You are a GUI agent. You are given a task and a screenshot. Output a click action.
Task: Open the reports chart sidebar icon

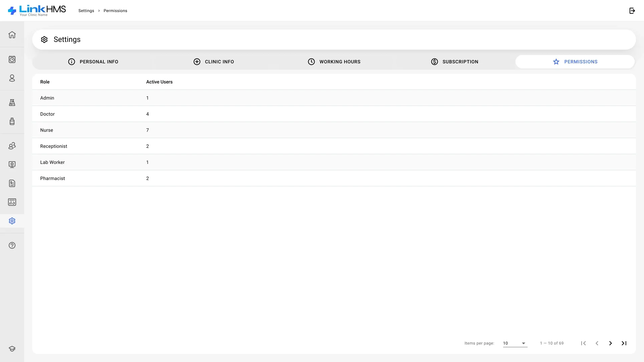(12, 202)
